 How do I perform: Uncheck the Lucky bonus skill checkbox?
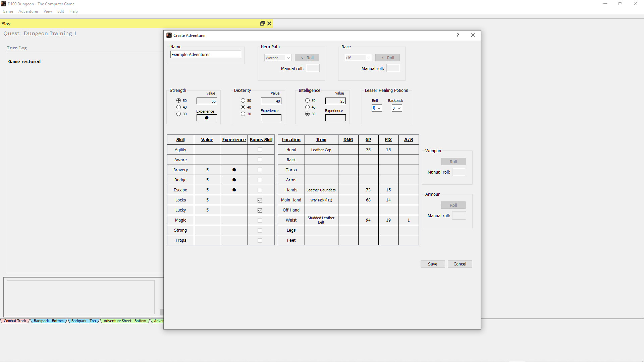260,210
